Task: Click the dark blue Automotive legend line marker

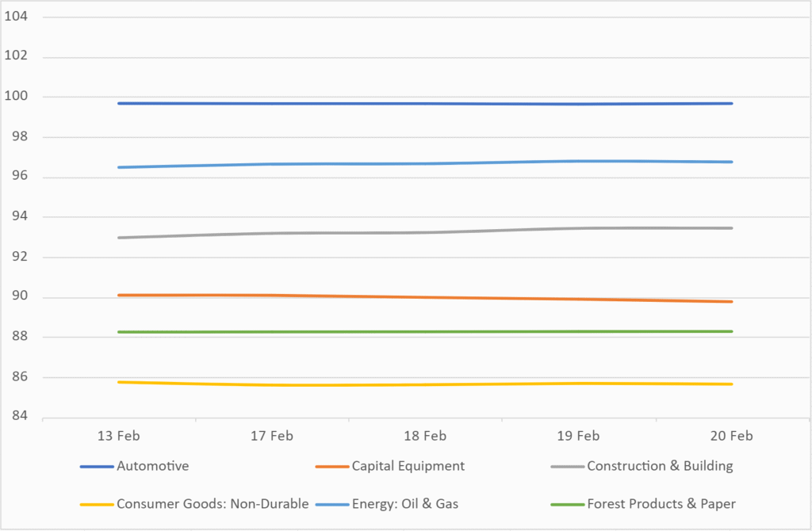Action: click(x=97, y=467)
